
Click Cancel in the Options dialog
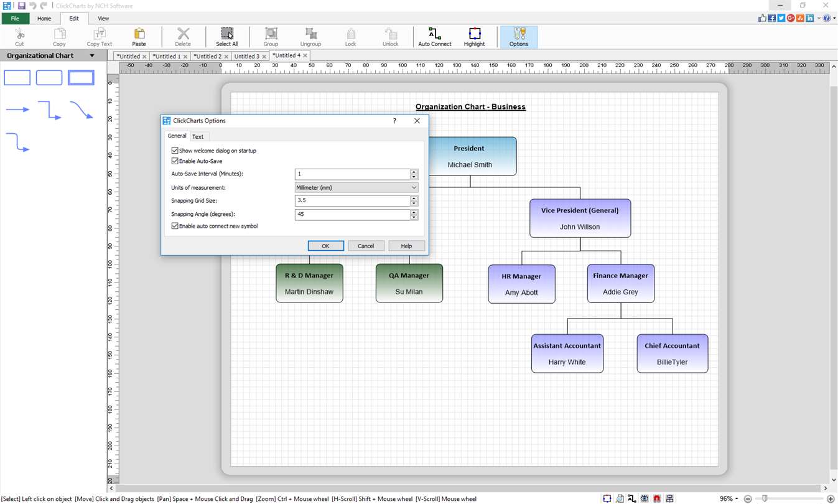tap(366, 246)
